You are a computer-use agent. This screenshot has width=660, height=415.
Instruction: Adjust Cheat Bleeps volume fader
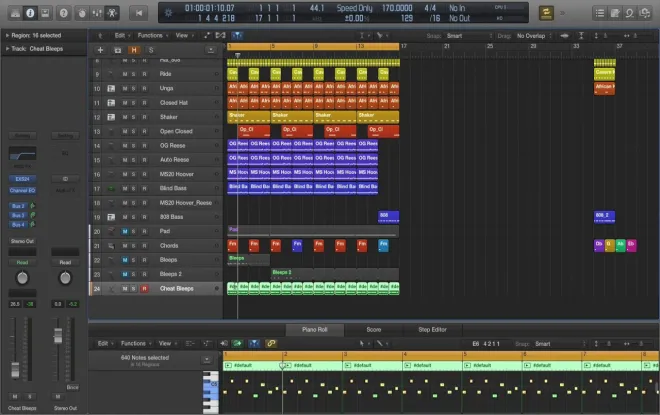point(15,370)
